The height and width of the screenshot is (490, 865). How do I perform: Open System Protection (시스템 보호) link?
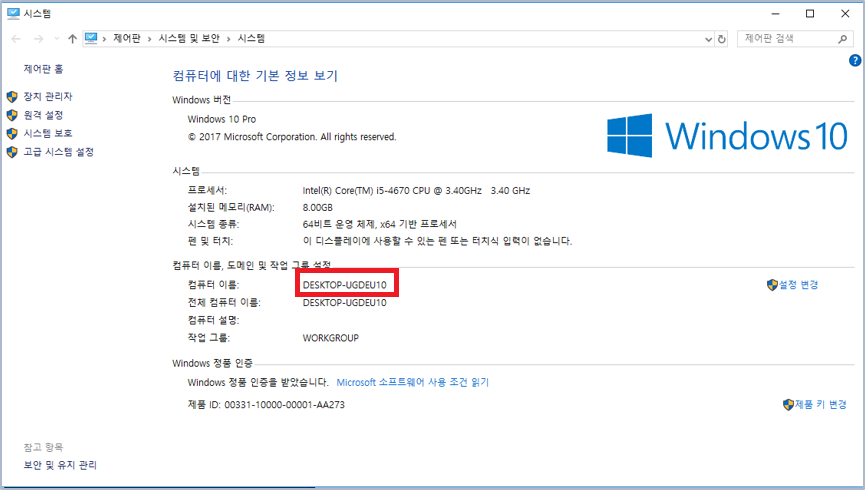pyautogui.click(x=47, y=133)
